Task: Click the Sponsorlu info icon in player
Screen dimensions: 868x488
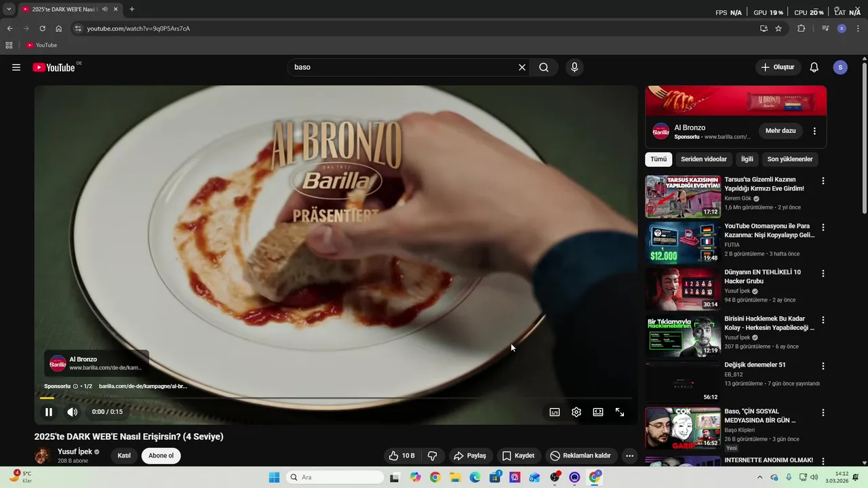Action: click(75, 386)
